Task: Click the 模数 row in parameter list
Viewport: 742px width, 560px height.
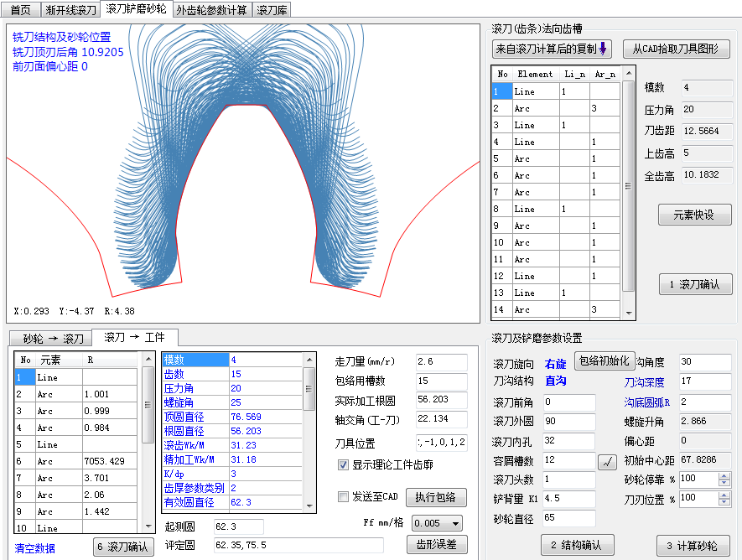Action: pyautogui.click(x=232, y=360)
